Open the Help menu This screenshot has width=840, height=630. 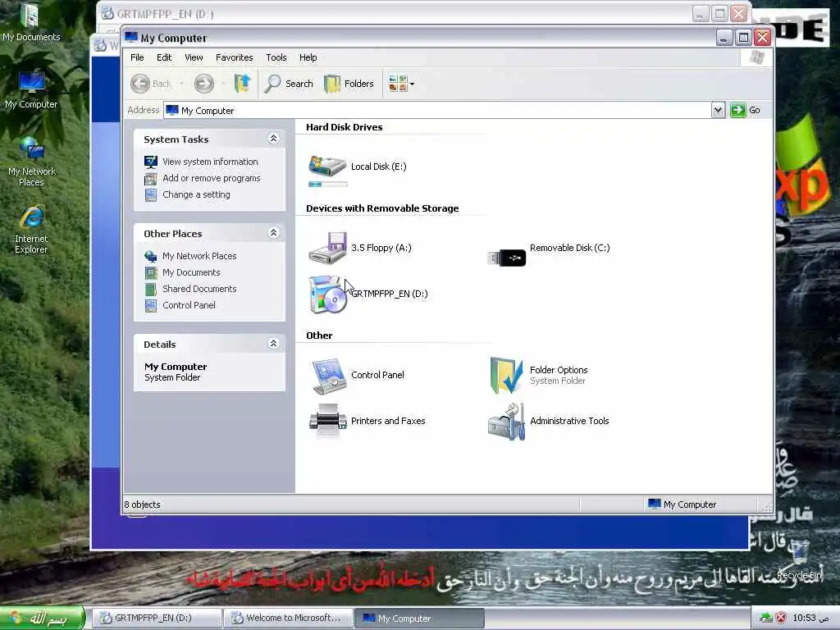[308, 57]
